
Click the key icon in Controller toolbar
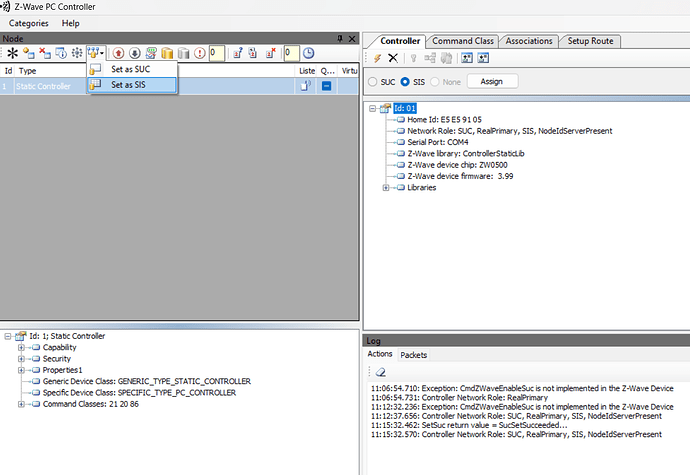(413, 58)
